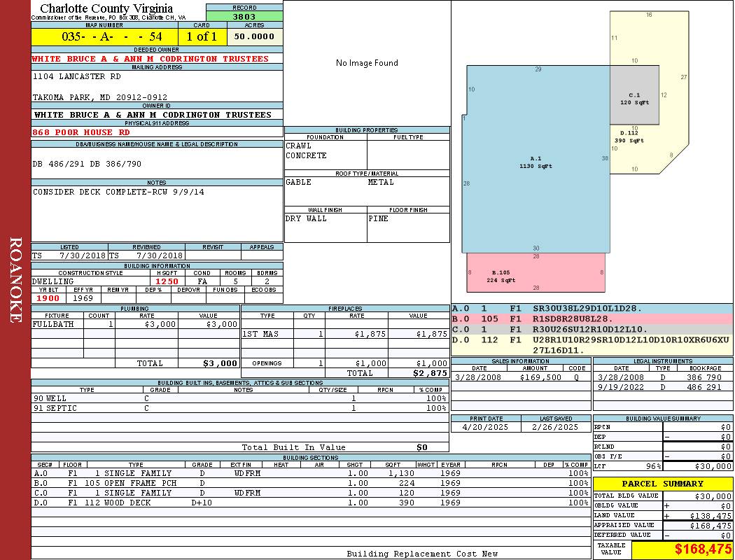Click the physical address 868 Poor House Rd

coord(81,132)
